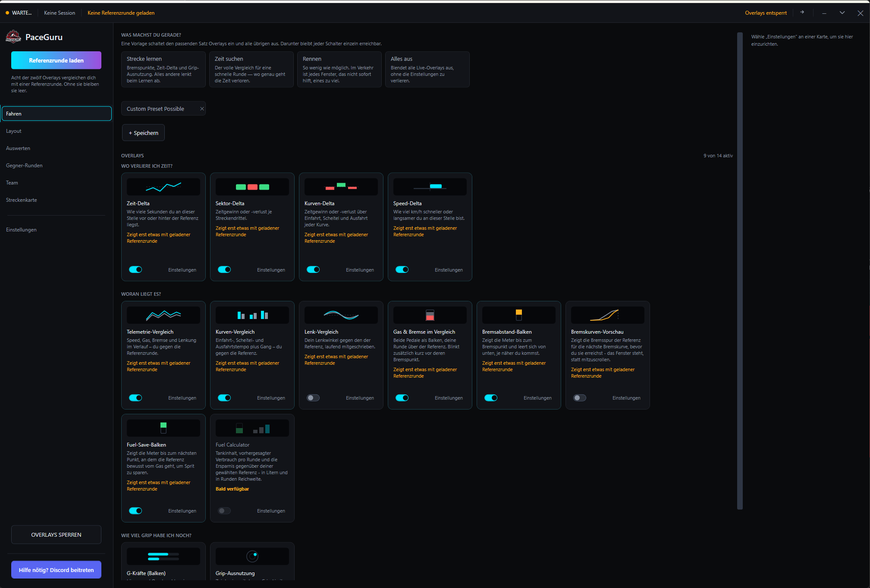Image resolution: width=870 pixels, height=588 pixels.
Task: Click the Speed-Delta bar preview icon
Action: [430, 187]
